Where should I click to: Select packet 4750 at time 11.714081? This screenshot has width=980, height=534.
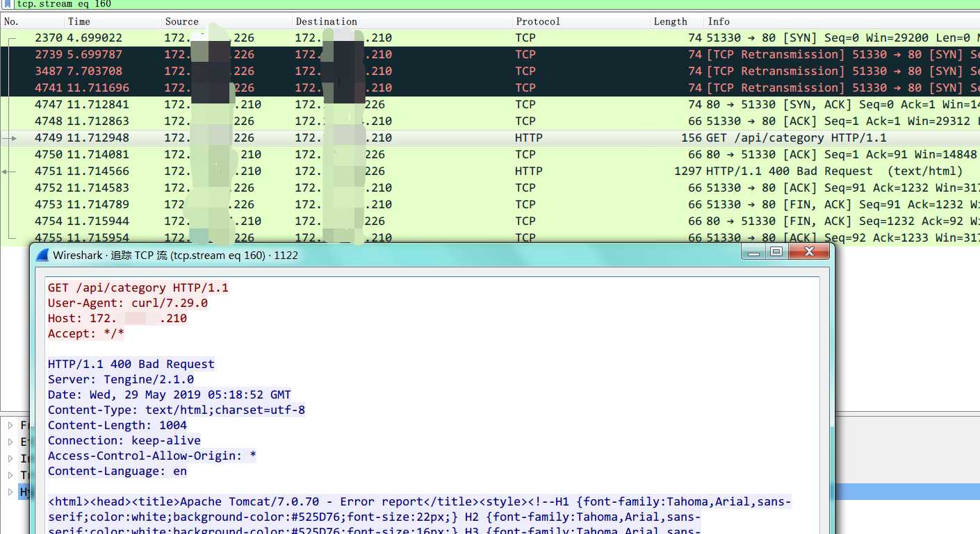point(490,154)
